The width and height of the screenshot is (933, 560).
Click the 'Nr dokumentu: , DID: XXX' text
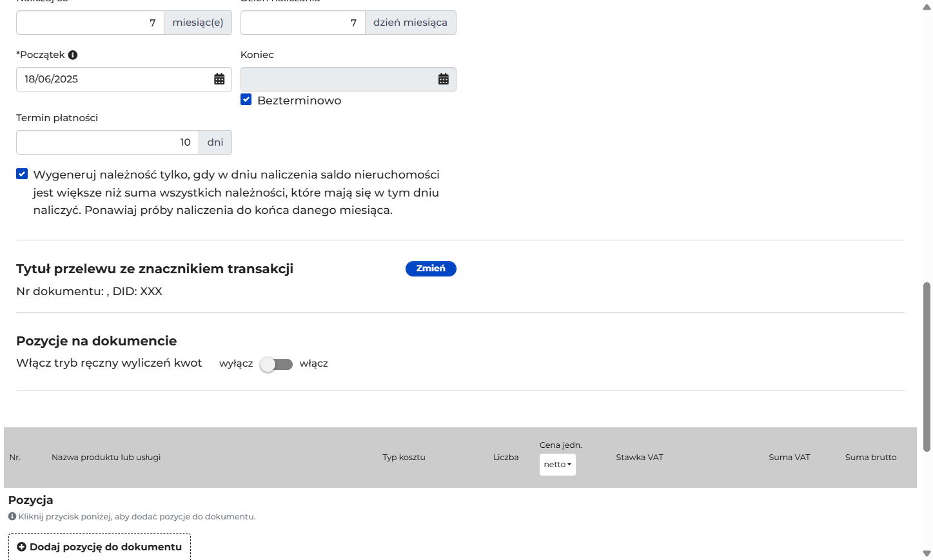89,291
